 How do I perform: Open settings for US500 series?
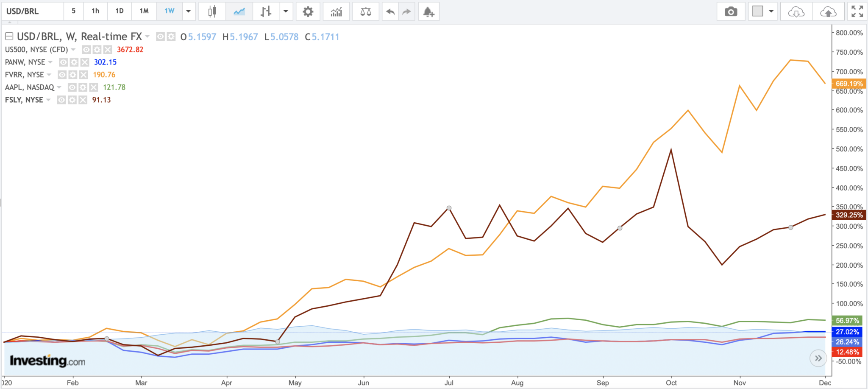(97, 50)
